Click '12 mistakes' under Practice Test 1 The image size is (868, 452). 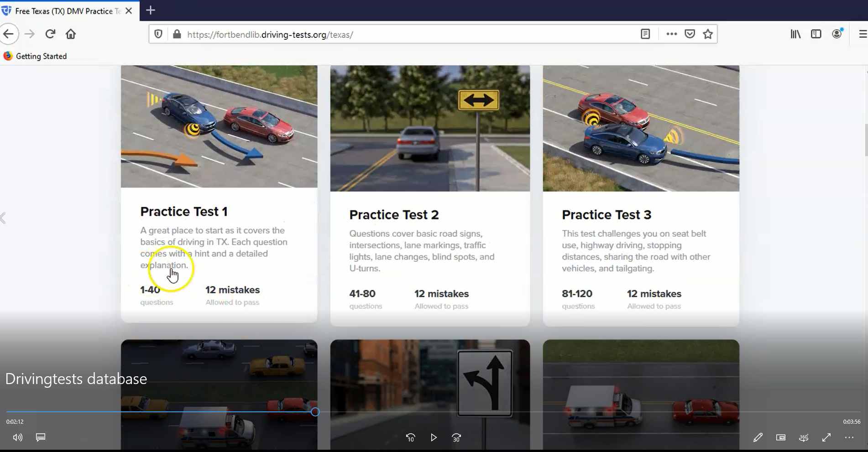(x=232, y=290)
